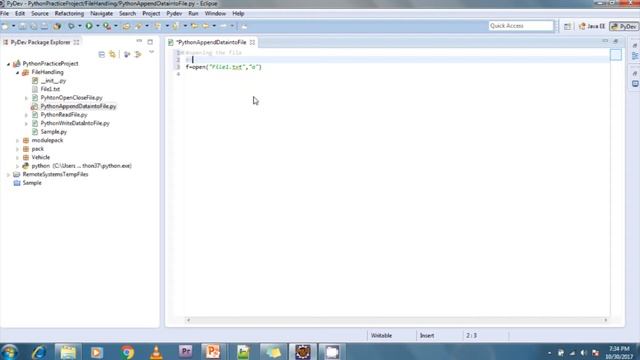
Task: Click the taskbar clock showing 7:34 PM
Action: [x=619, y=353]
